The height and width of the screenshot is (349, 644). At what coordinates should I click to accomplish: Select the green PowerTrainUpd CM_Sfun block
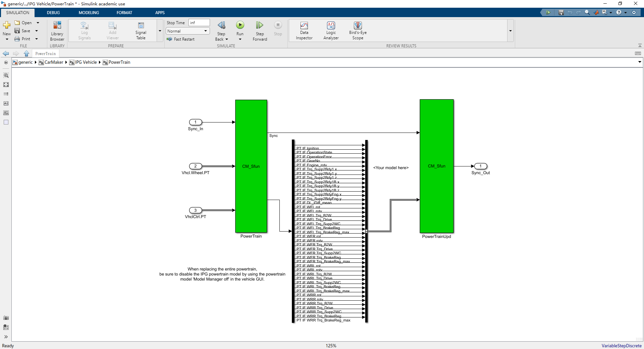click(x=436, y=166)
